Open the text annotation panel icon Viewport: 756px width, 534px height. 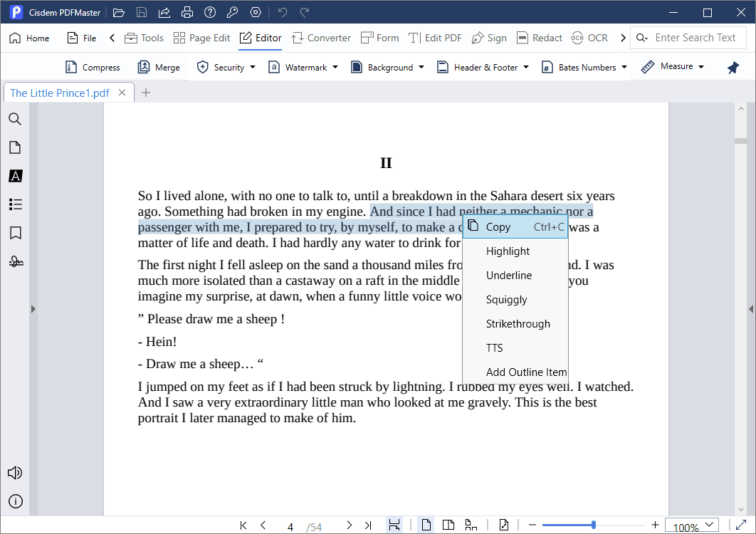16,176
